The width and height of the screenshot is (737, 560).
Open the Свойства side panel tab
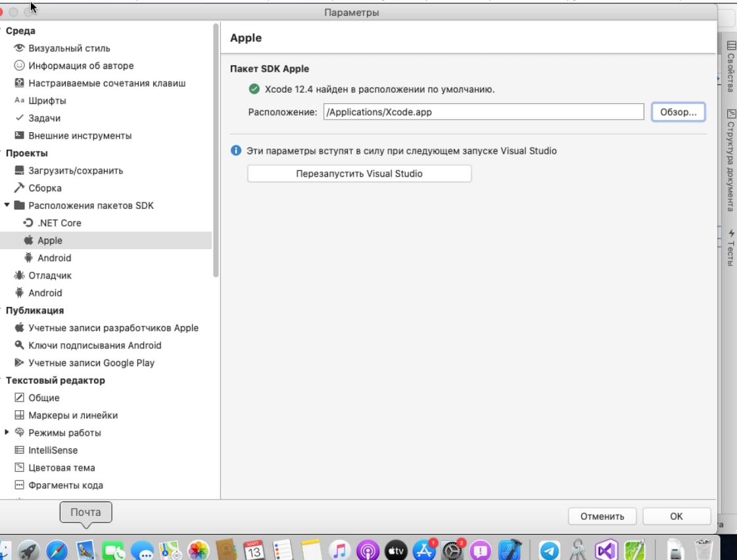(731, 66)
